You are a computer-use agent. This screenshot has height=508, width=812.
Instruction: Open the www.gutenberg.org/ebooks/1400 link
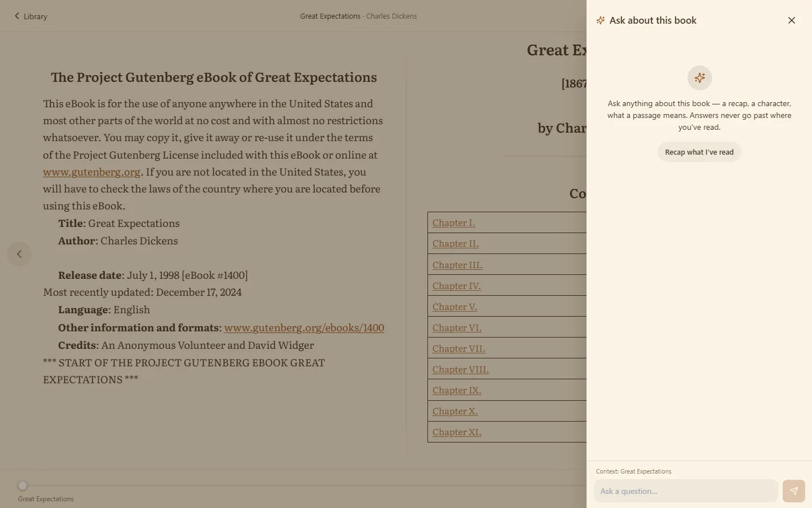[x=304, y=327]
